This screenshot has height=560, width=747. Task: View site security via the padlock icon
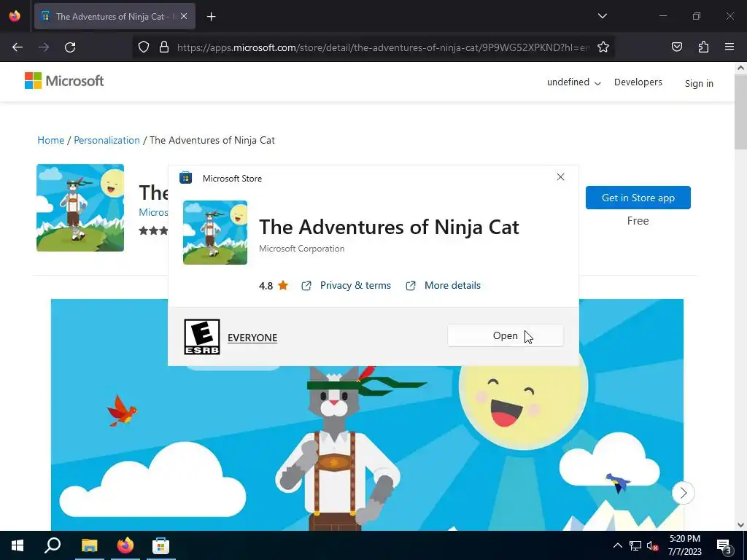pyautogui.click(x=164, y=47)
